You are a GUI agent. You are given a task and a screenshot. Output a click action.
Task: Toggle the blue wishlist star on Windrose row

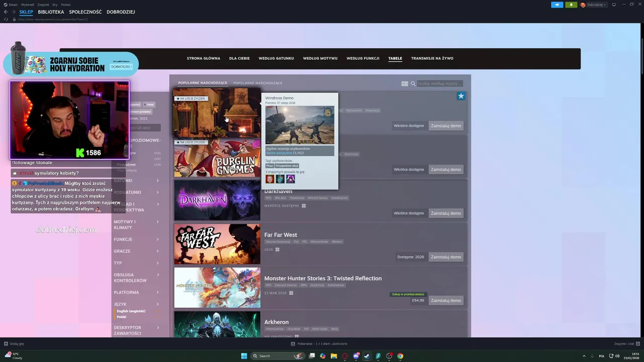tap(461, 96)
